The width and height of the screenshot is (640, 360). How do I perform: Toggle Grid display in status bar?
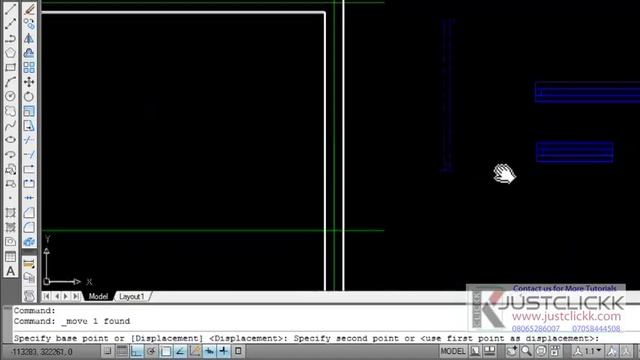pyautogui.click(x=122, y=351)
